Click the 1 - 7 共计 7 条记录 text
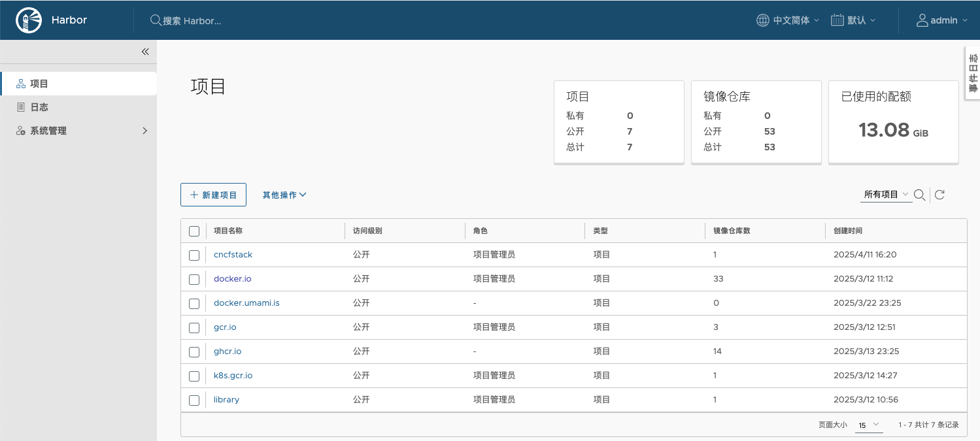 (928, 425)
